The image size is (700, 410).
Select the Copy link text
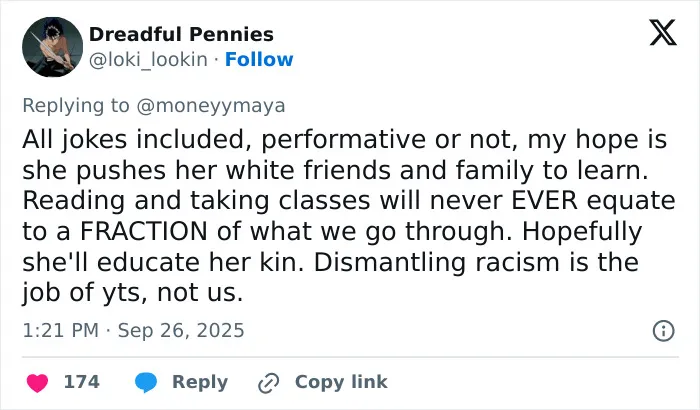pyautogui.click(x=341, y=382)
